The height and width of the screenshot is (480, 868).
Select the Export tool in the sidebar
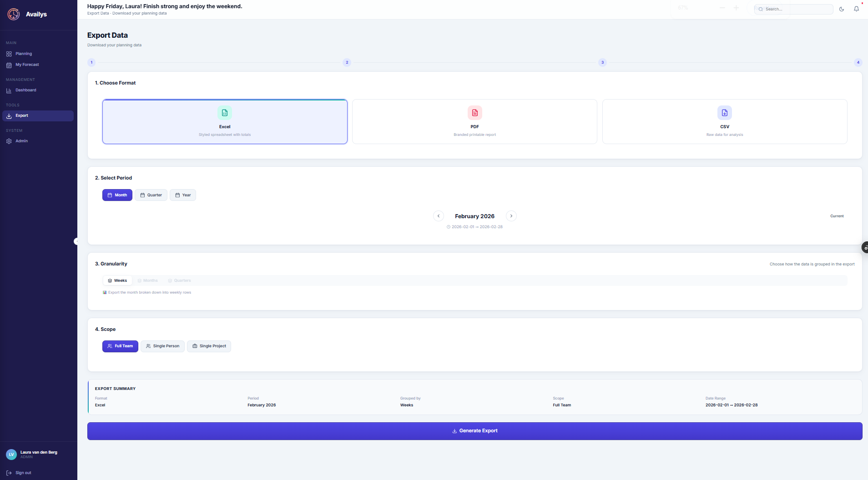[x=21, y=115]
